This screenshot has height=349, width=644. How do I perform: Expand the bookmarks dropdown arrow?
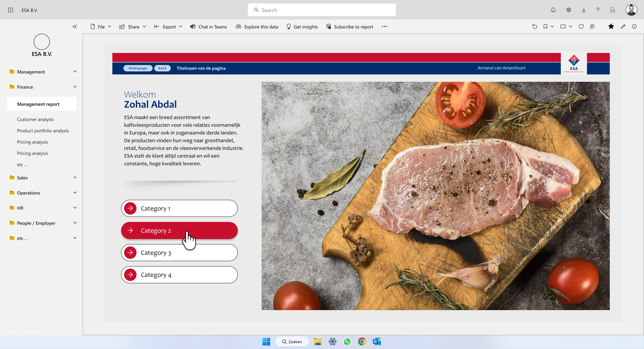click(552, 26)
